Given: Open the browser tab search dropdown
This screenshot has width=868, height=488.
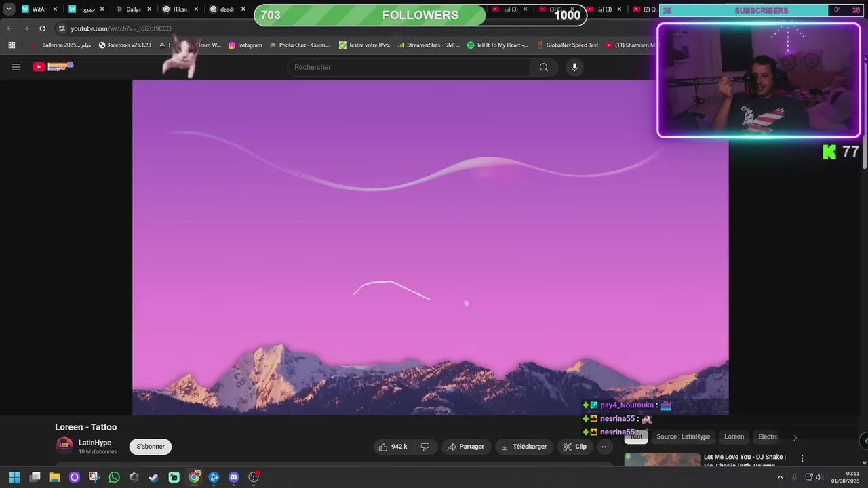Looking at the screenshot, I should [x=9, y=9].
